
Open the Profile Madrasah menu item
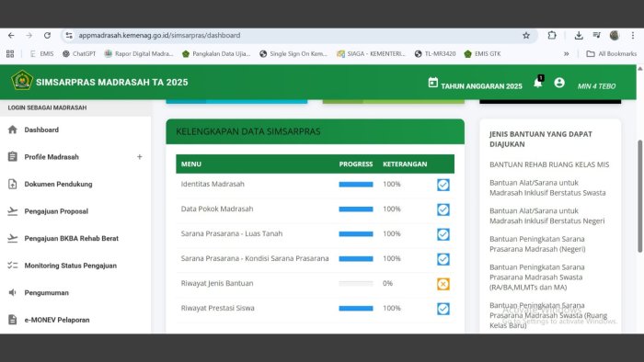(75, 156)
